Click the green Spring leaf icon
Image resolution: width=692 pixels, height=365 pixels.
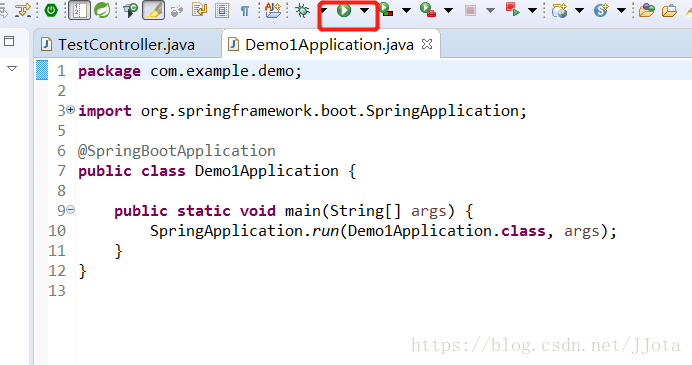tap(102, 10)
